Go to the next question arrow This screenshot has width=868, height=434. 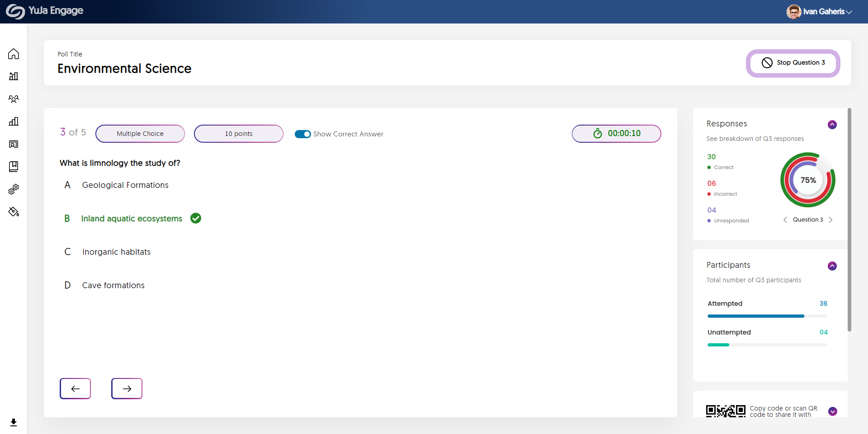(127, 388)
